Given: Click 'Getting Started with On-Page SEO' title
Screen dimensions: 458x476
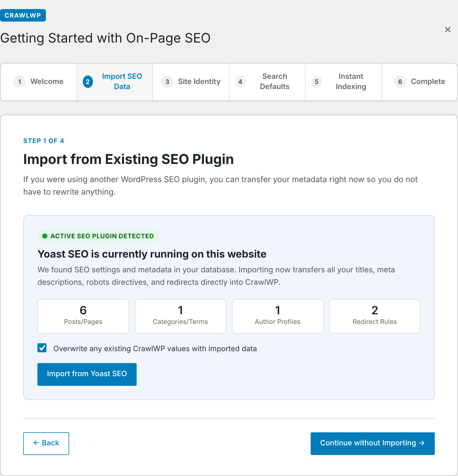Looking at the screenshot, I should click(105, 38).
